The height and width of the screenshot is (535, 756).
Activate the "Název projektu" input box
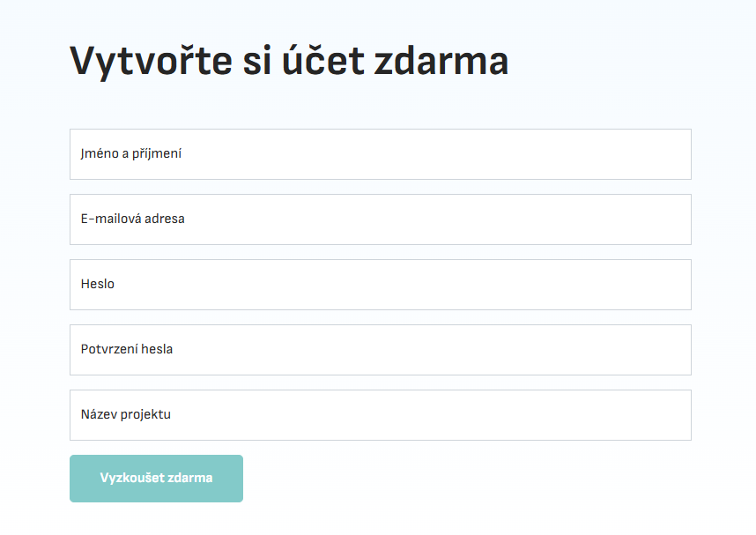coord(380,415)
